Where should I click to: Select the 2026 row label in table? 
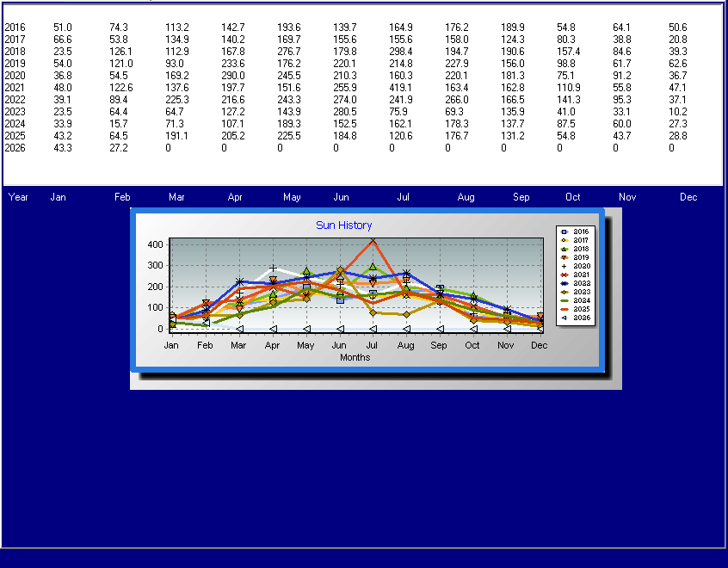click(15, 148)
